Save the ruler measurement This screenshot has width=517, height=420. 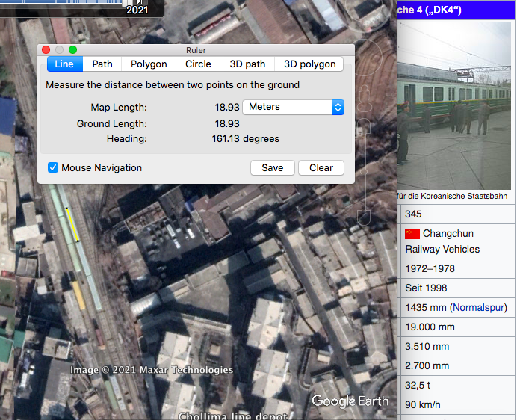(x=273, y=168)
